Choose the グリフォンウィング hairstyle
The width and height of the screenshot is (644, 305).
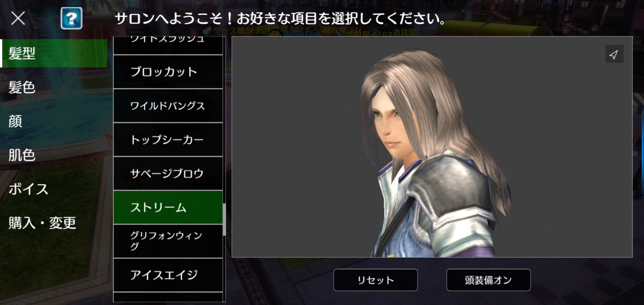(x=168, y=241)
